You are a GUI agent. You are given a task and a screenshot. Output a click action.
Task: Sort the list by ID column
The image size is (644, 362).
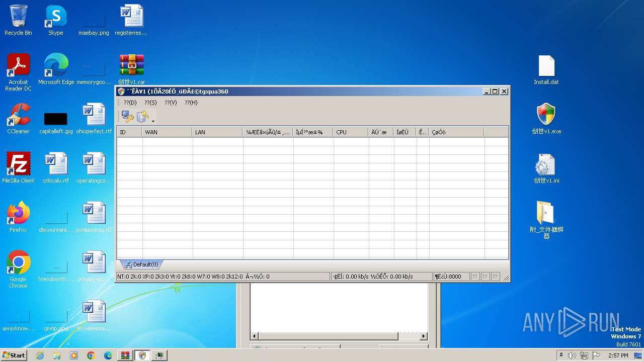[x=130, y=132]
